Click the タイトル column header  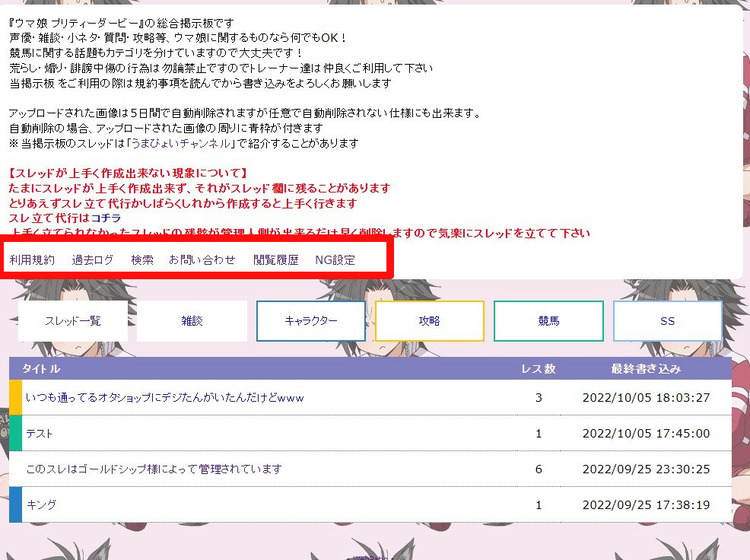(41, 369)
